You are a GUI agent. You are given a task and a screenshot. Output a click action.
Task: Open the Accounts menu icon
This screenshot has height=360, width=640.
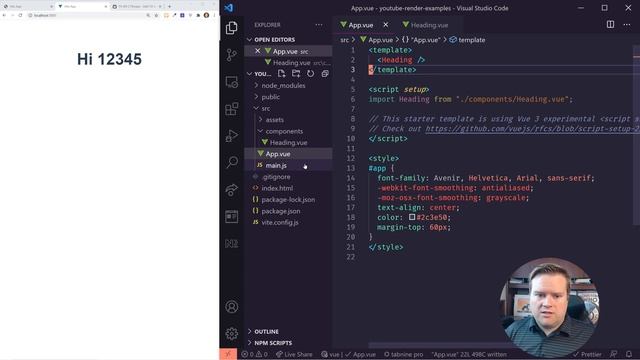(x=231, y=307)
